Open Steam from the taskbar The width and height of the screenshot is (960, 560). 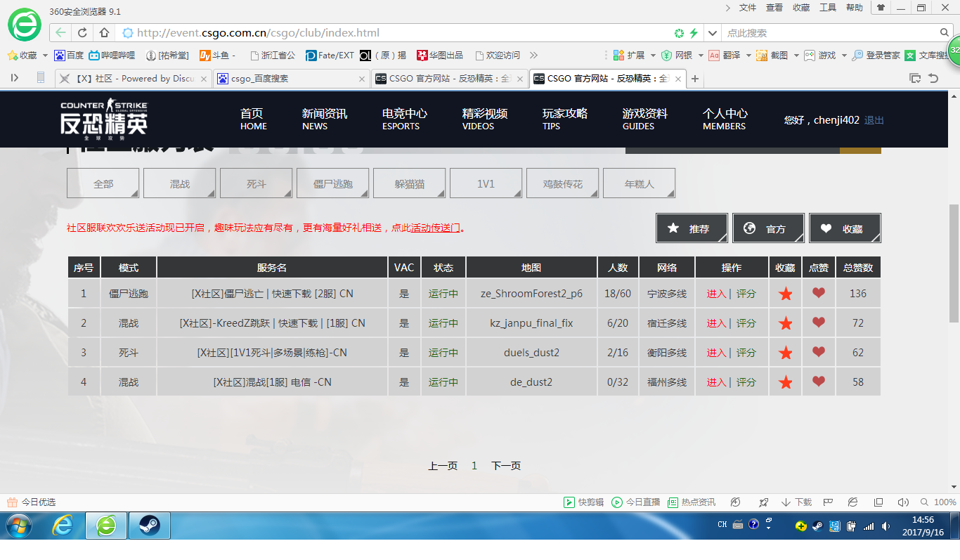(150, 525)
